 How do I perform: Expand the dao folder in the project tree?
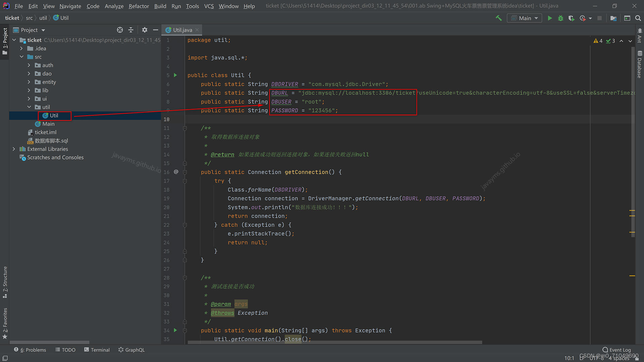(29, 73)
